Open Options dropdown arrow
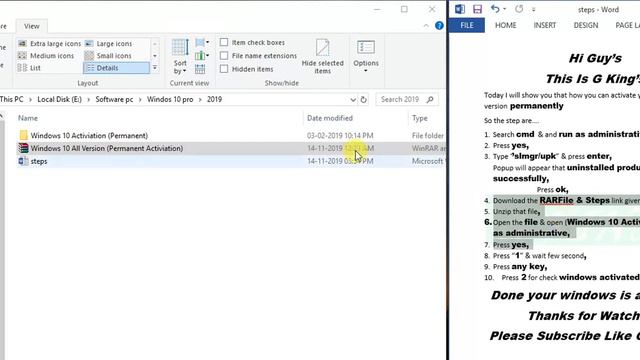Image resolution: width=640 pixels, height=360 pixels. (x=366, y=71)
